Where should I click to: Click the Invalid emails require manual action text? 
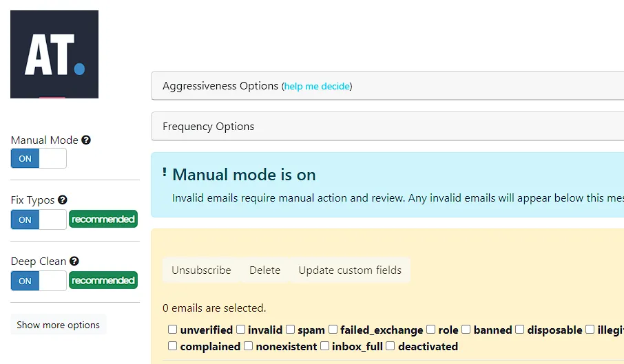(x=398, y=198)
